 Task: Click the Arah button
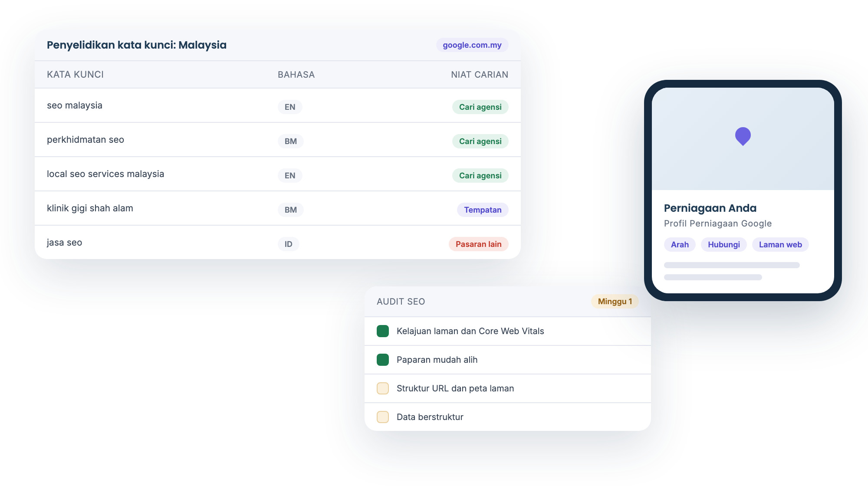coord(680,244)
